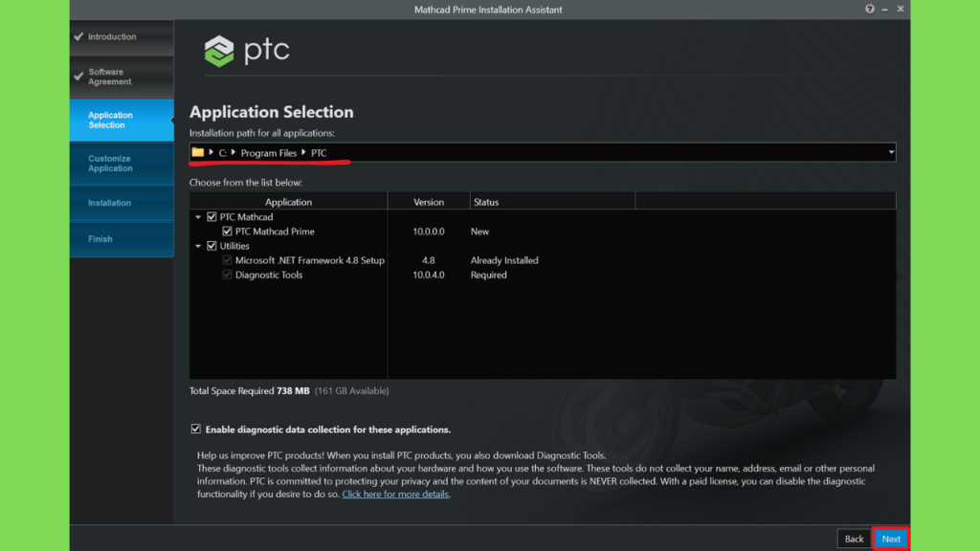
Task: Select Application Selection step
Action: [x=122, y=120]
